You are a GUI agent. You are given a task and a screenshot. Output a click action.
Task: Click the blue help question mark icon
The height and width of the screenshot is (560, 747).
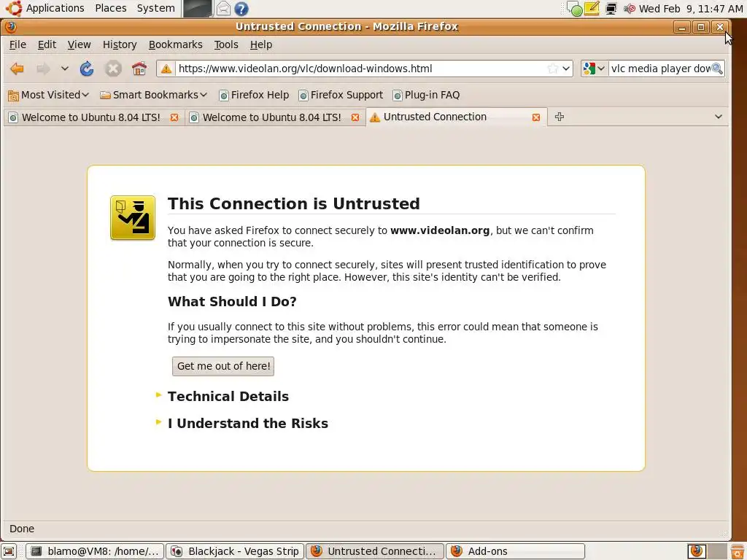(x=241, y=9)
